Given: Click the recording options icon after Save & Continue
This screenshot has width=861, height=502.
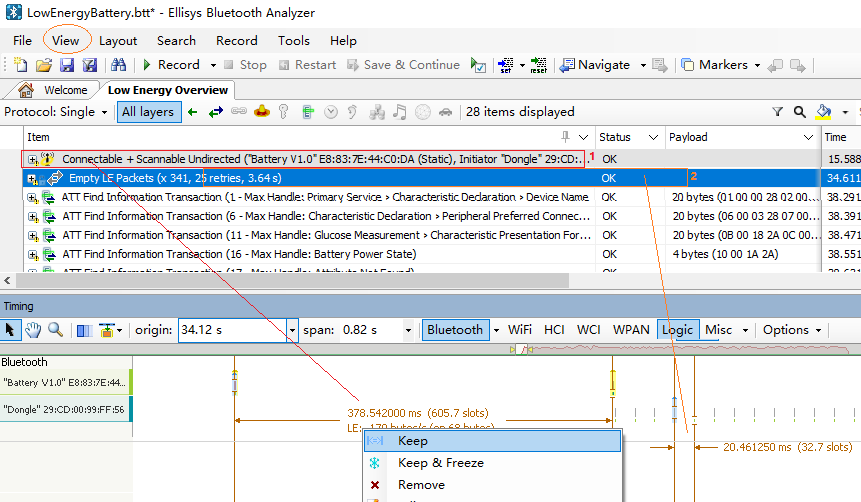Looking at the screenshot, I should [x=478, y=65].
